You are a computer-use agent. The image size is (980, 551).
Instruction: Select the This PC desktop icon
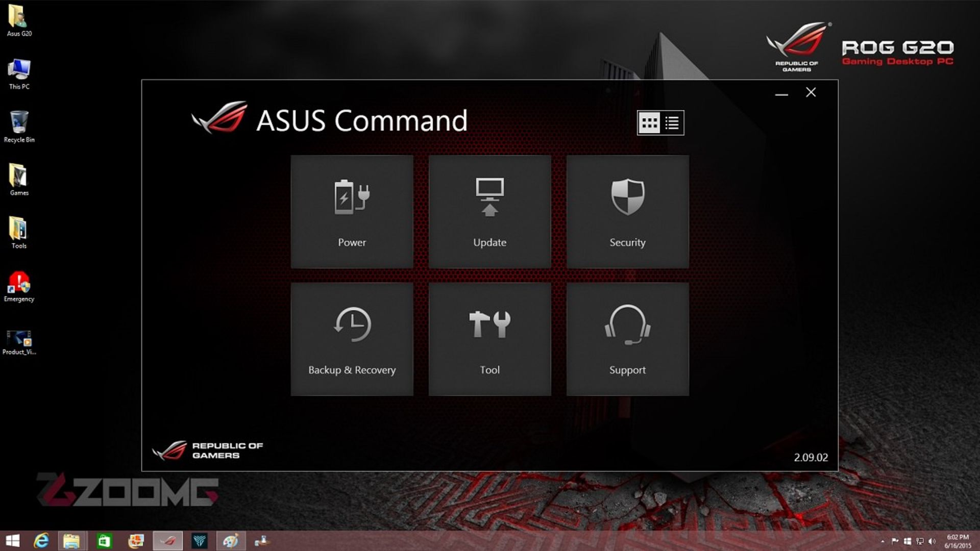click(19, 74)
